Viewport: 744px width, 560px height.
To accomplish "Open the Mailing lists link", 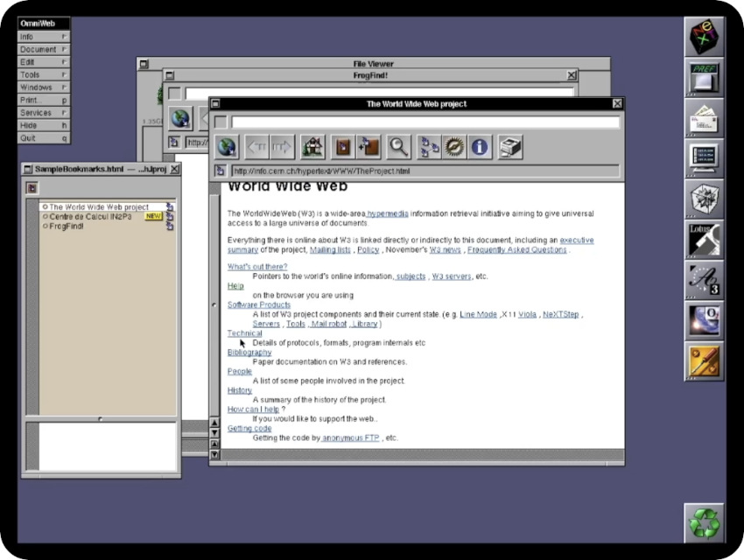I will click(330, 249).
